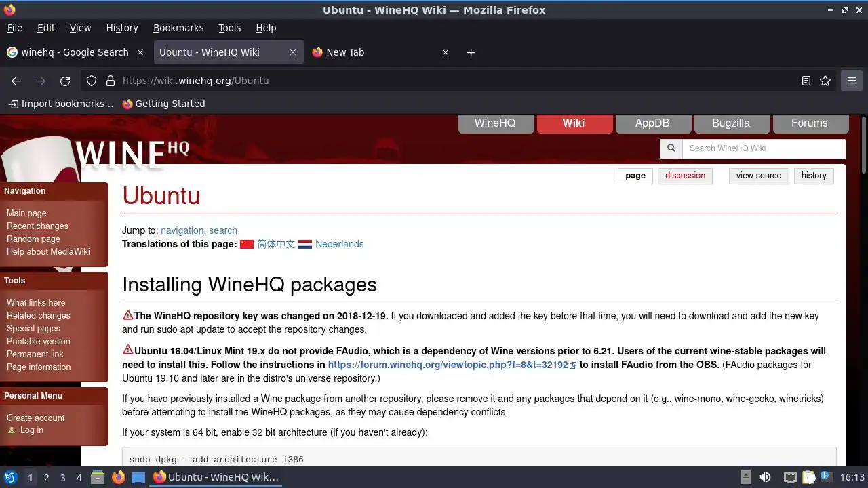The image size is (868, 488).
Task: Open the Edit menu
Action: coord(46,28)
